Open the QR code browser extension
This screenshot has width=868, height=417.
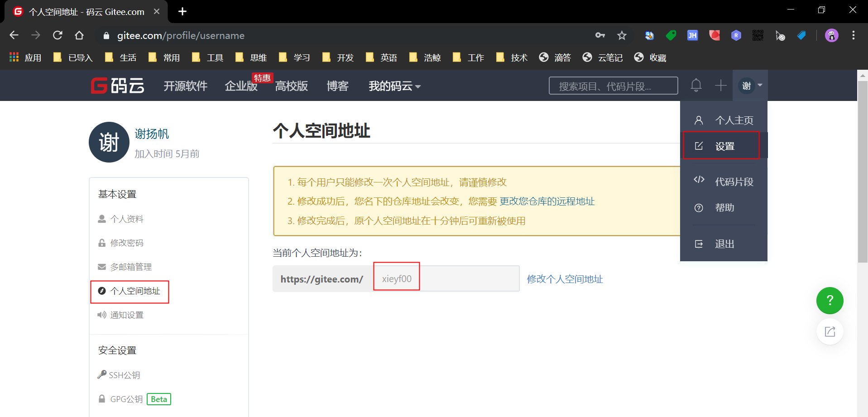[758, 35]
